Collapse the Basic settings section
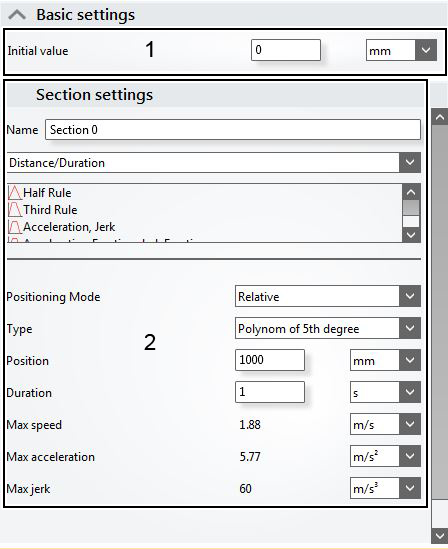The image size is (448, 549). (x=17, y=15)
